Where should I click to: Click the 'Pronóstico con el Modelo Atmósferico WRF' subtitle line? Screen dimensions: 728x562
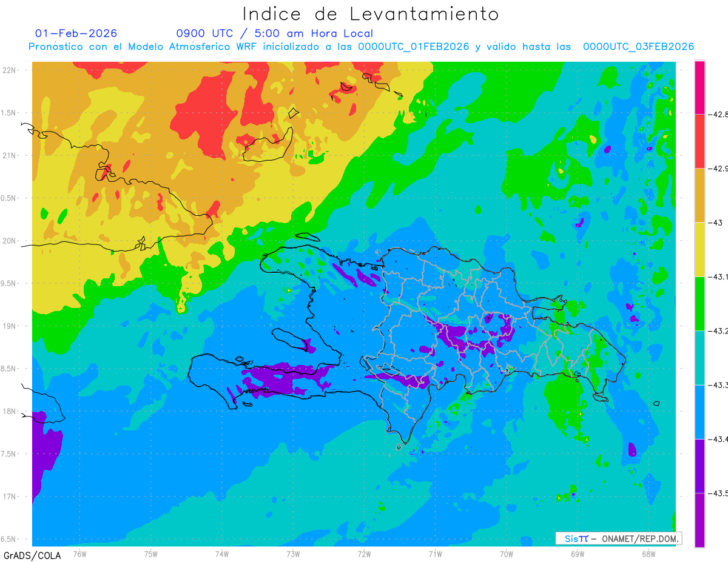pos(361,47)
